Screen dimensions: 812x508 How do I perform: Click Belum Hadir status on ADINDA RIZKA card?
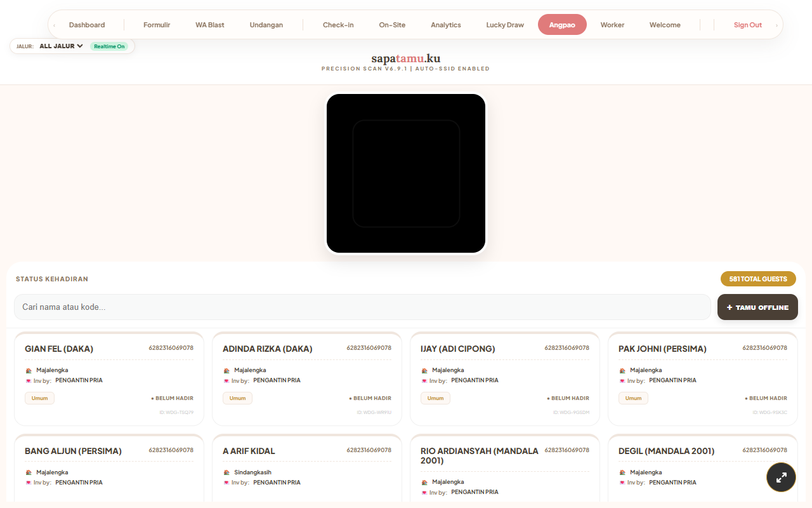pos(370,398)
